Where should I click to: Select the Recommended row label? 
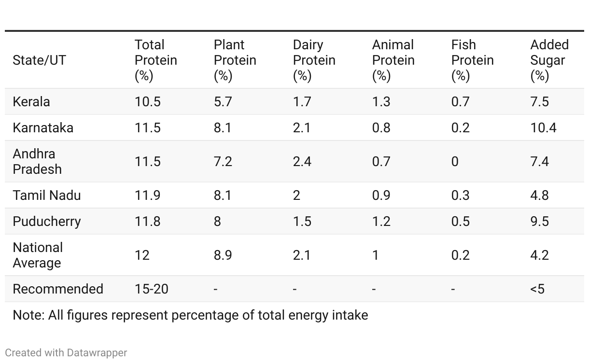pos(58,289)
